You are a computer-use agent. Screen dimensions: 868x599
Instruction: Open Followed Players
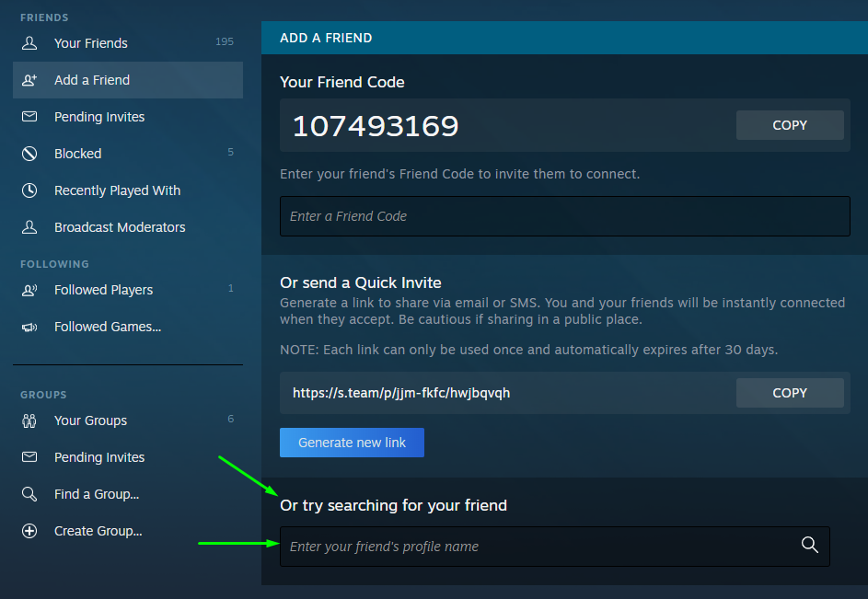[x=128, y=290]
